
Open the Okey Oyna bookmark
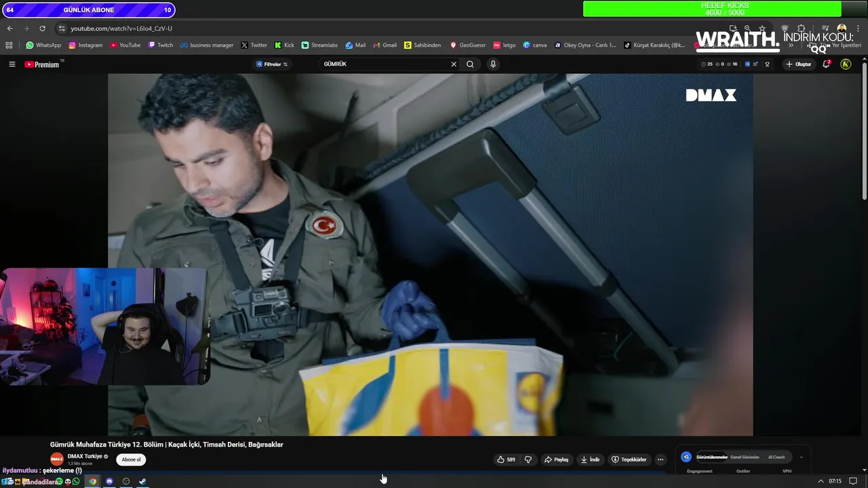[585, 45]
